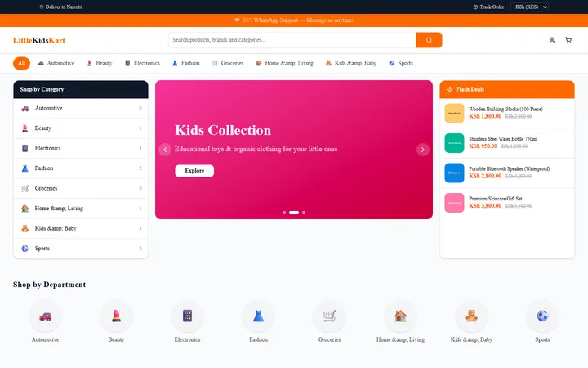Select the Sports tab in the category bar
588x368 pixels.
401,63
